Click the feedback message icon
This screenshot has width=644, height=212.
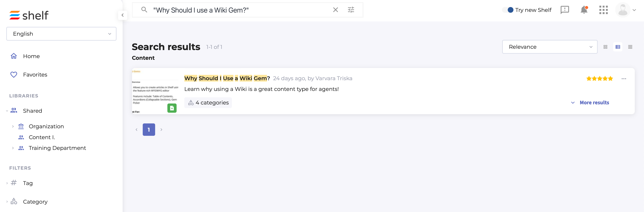[565, 10]
